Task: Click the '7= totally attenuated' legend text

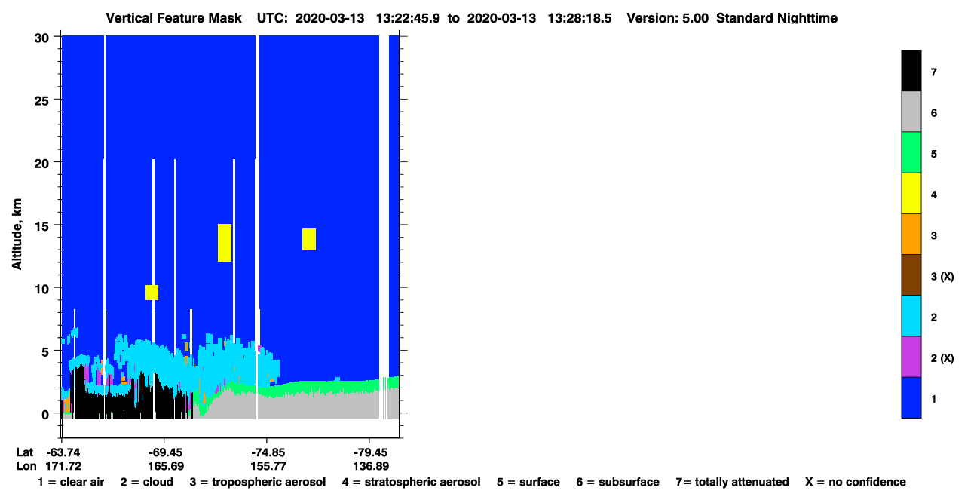Action: click(732, 482)
